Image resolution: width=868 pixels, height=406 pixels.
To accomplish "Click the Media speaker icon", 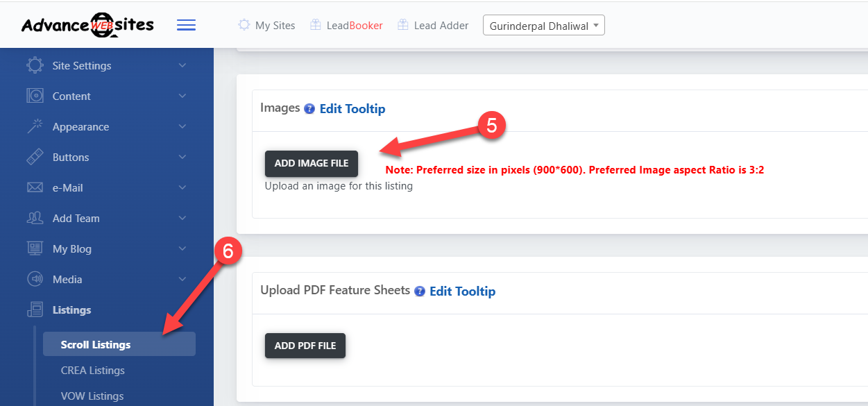I will click(35, 279).
